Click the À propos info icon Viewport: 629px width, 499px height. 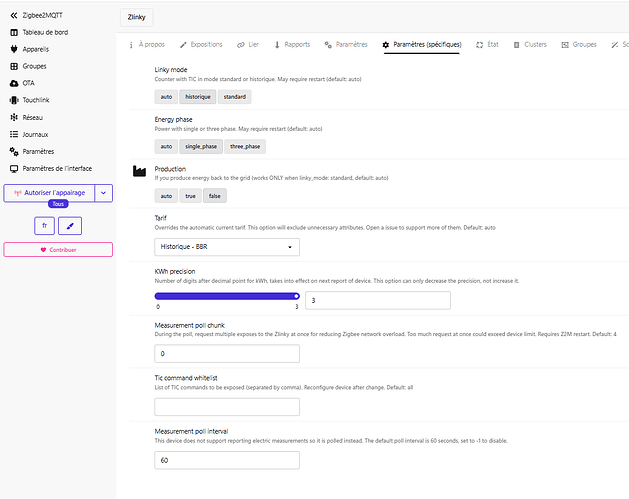(x=131, y=45)
